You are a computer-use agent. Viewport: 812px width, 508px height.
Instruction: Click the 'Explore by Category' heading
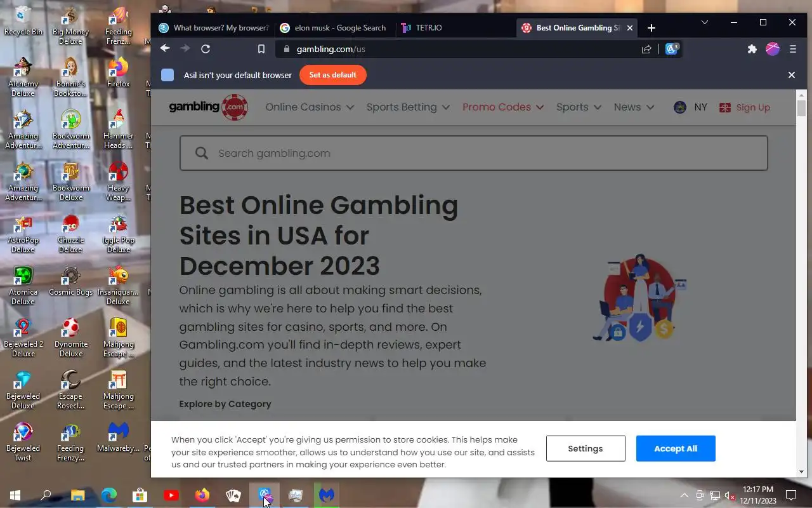pyautogui.click(x=225, y=404)
